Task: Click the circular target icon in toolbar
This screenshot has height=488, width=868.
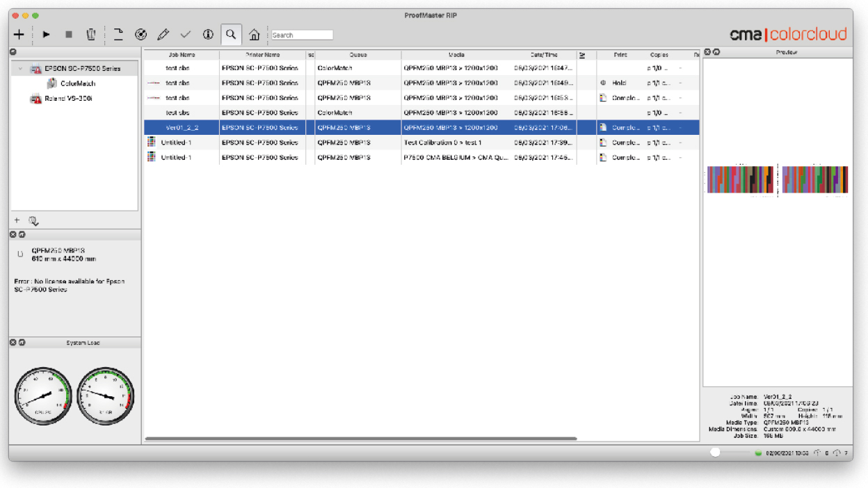Action: [140, 34]
